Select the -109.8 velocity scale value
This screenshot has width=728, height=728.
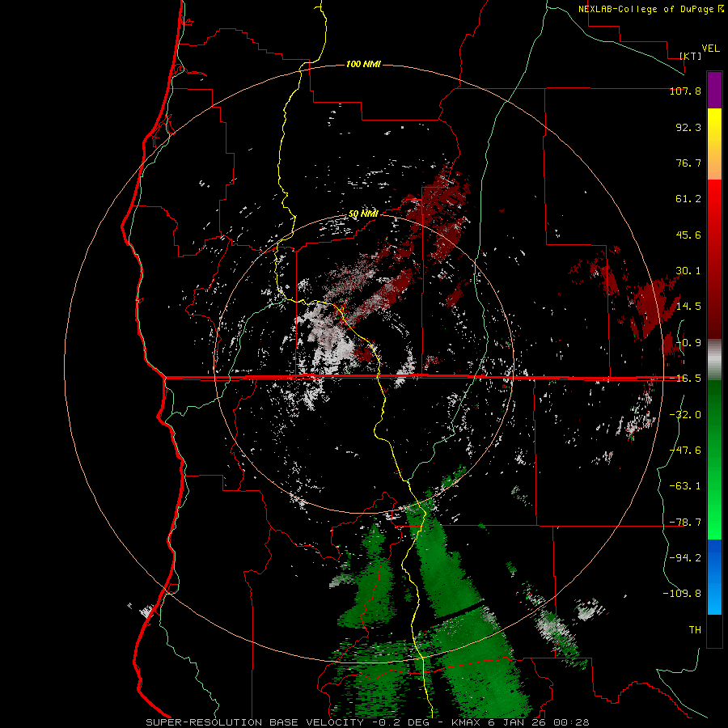[x=682, y=594]
